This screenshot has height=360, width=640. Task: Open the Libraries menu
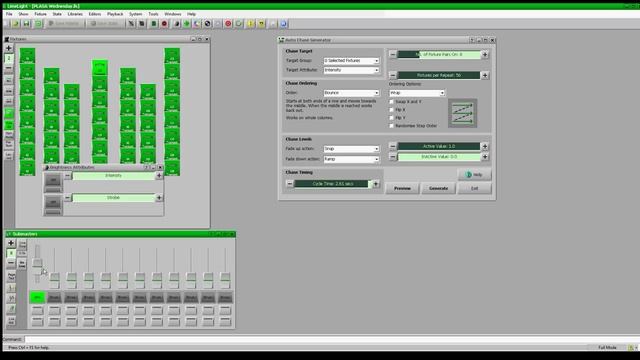pos(75,14)
